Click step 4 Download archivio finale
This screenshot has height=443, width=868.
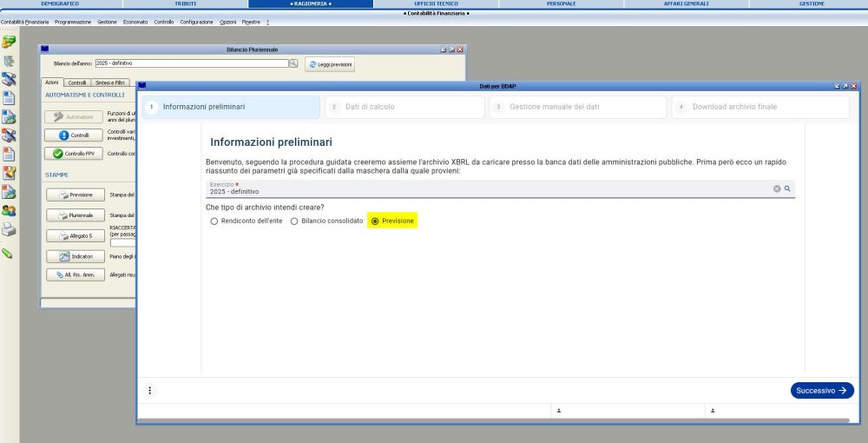point(760,107)
